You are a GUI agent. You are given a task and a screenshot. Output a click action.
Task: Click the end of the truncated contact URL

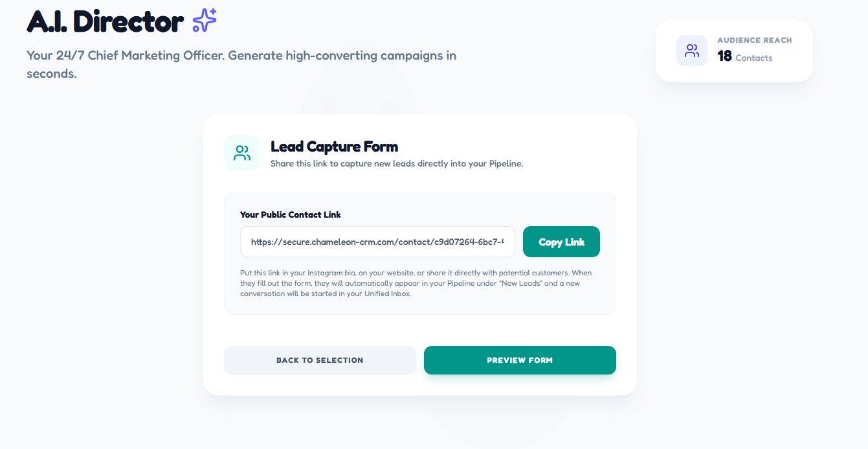pyautogui.click(x=505, y=242)
